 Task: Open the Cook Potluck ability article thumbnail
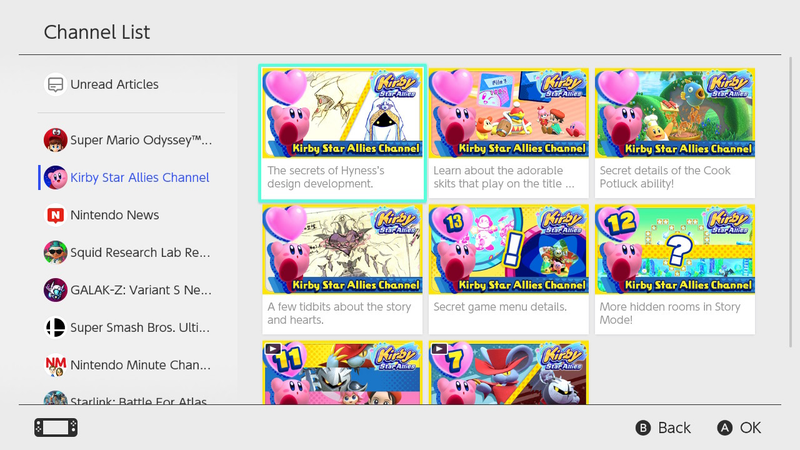pos(674,113)
